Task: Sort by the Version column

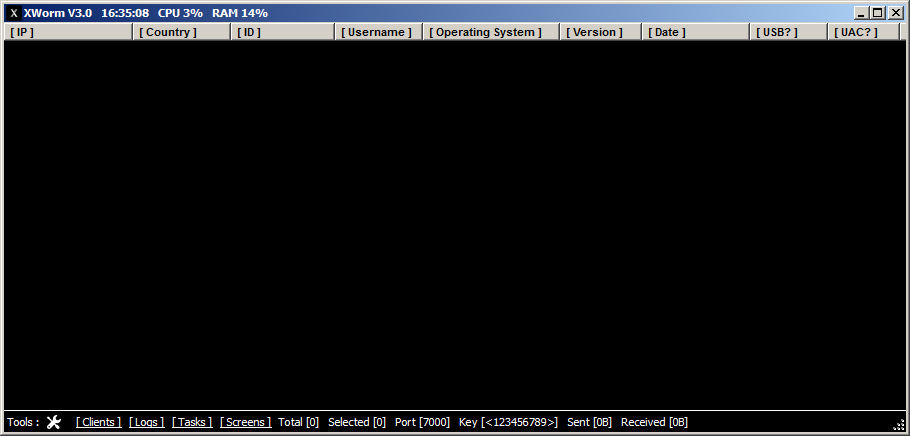Action: coord(600,32)
